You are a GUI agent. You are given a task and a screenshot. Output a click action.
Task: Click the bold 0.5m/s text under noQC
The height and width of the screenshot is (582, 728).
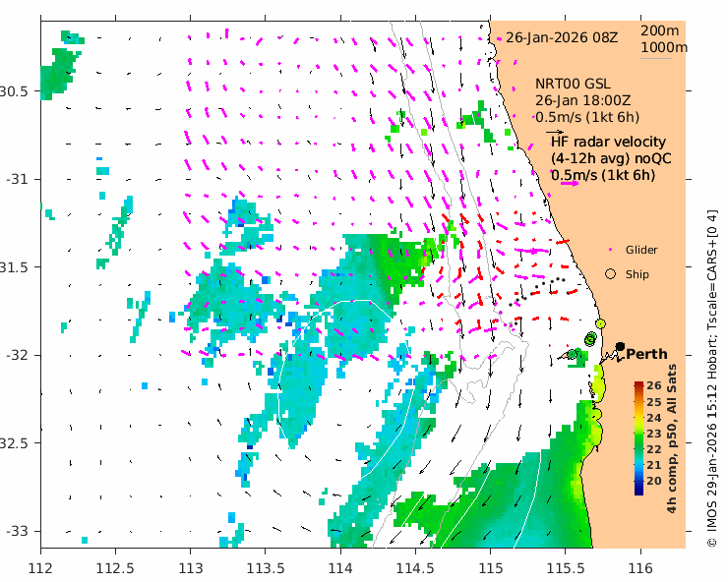coord(603,175)
